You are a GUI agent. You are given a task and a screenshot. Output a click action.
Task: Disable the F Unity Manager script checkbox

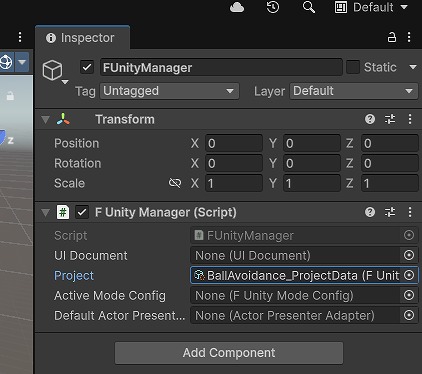(82, 212)
